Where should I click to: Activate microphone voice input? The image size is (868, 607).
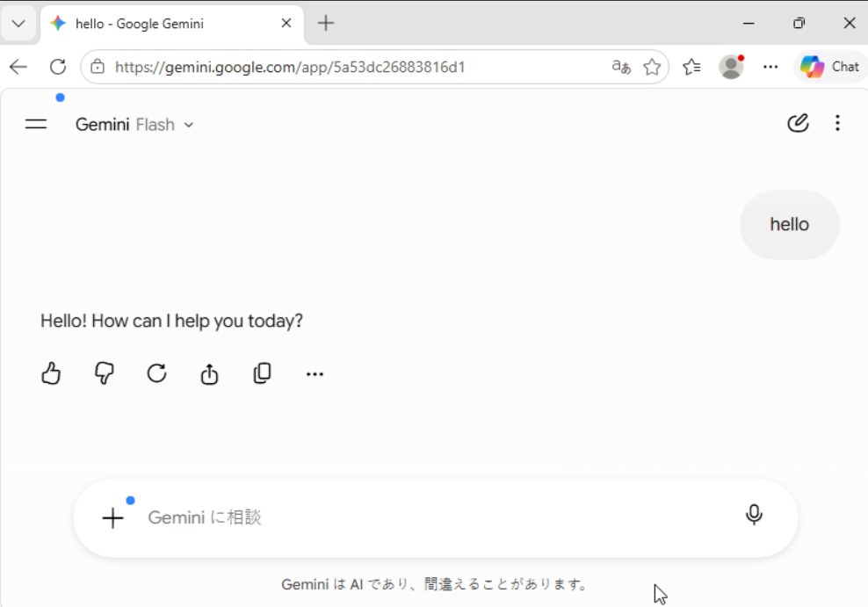click(x=754, y=515)
